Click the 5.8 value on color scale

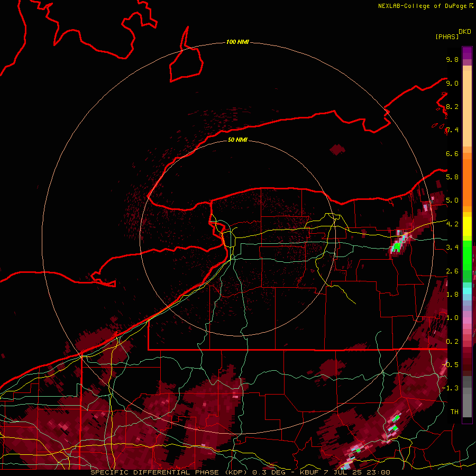452,177
